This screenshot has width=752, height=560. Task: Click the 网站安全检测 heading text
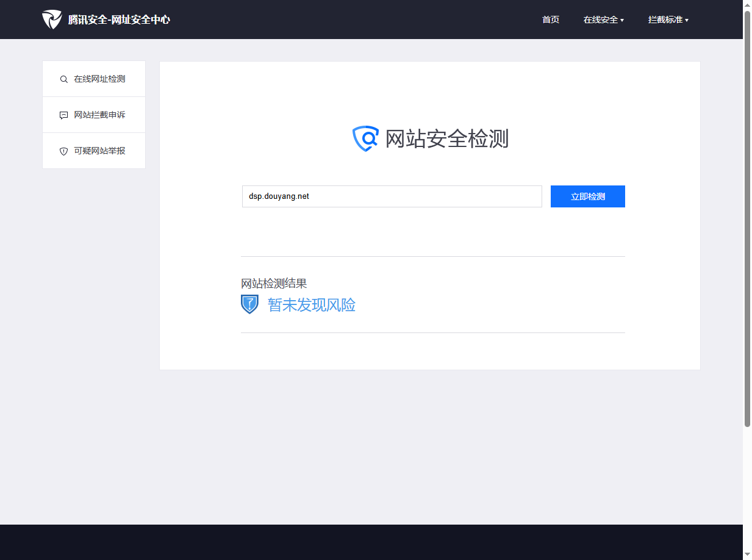coord(447,139)
